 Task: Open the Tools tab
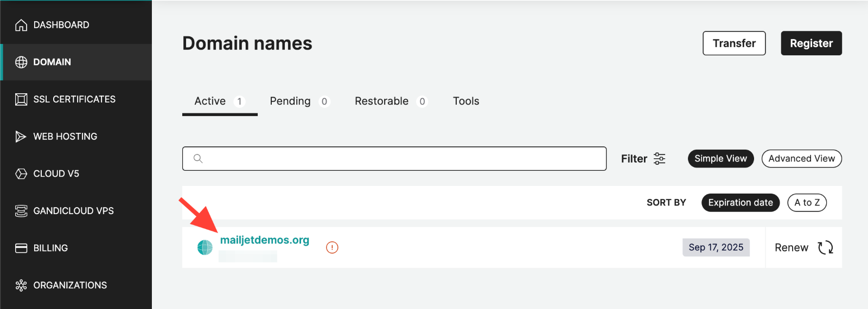466,101
